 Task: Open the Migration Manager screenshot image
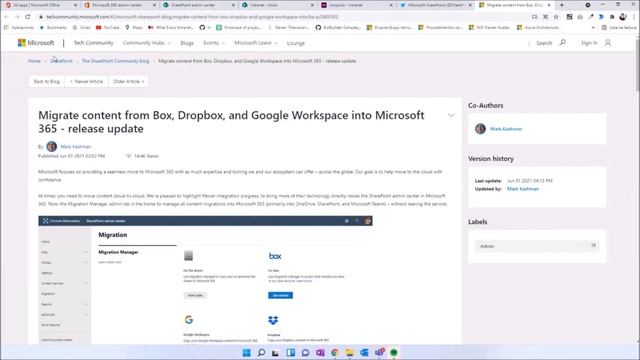[x=205, y=280]
